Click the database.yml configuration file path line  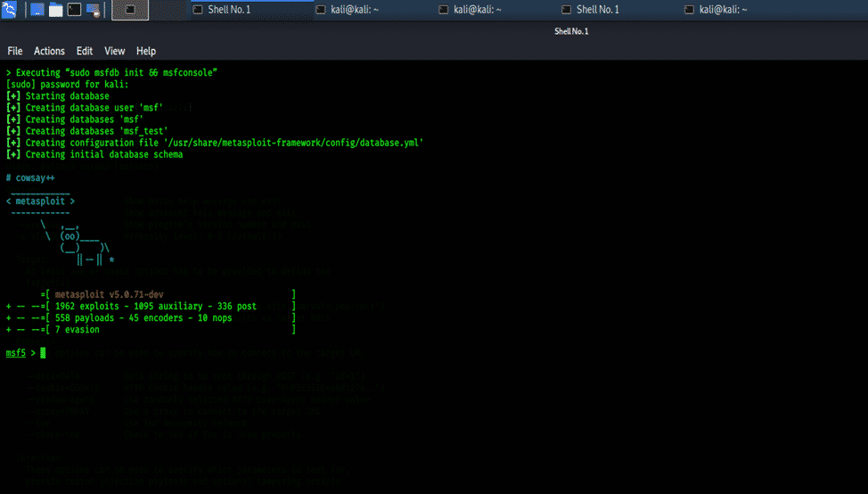tap(224, 143)
